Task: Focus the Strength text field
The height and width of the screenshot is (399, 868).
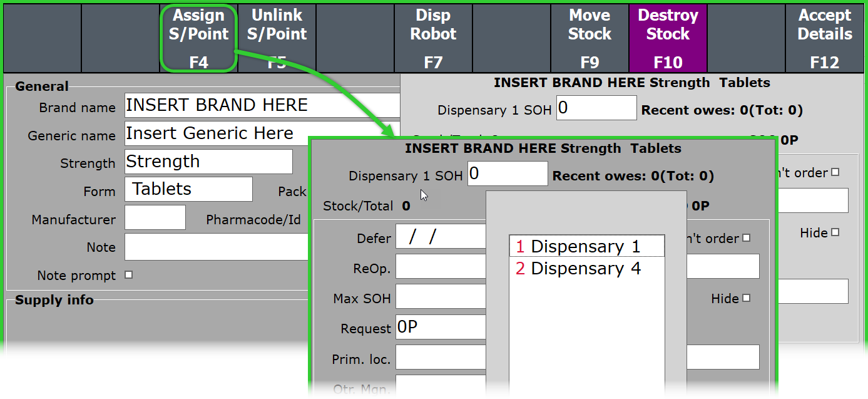Action: pyautogui.click(x=208, y=162)
